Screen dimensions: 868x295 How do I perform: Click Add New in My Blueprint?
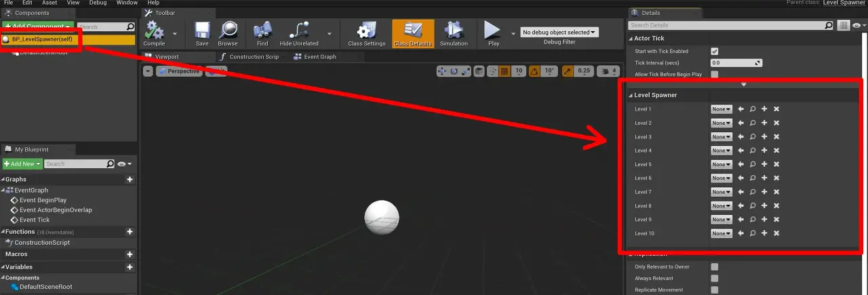(22, 163)
